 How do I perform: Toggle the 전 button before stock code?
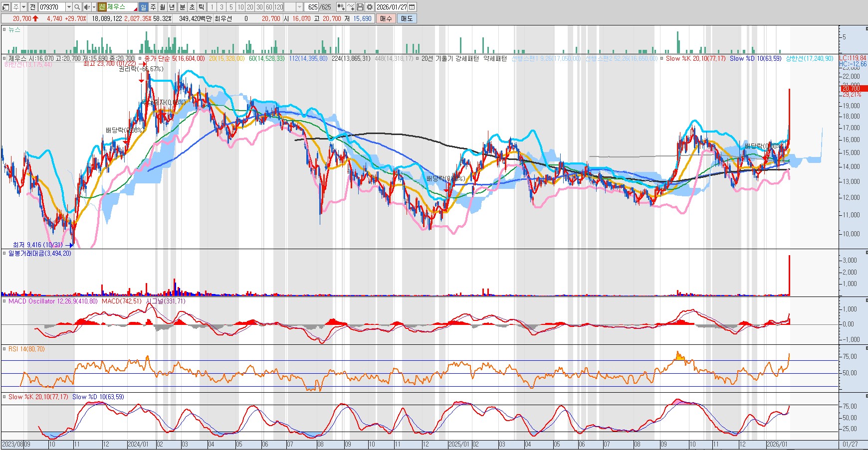(x=32, y=7)
